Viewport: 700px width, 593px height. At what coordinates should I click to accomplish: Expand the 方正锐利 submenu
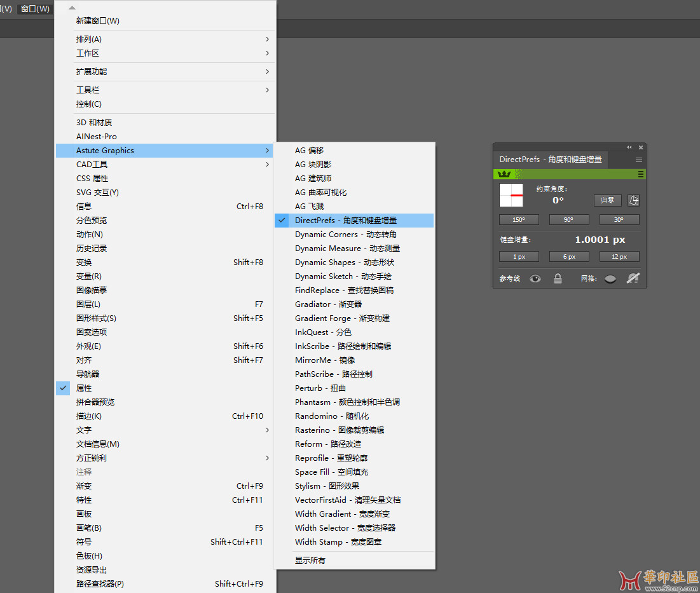165,458
